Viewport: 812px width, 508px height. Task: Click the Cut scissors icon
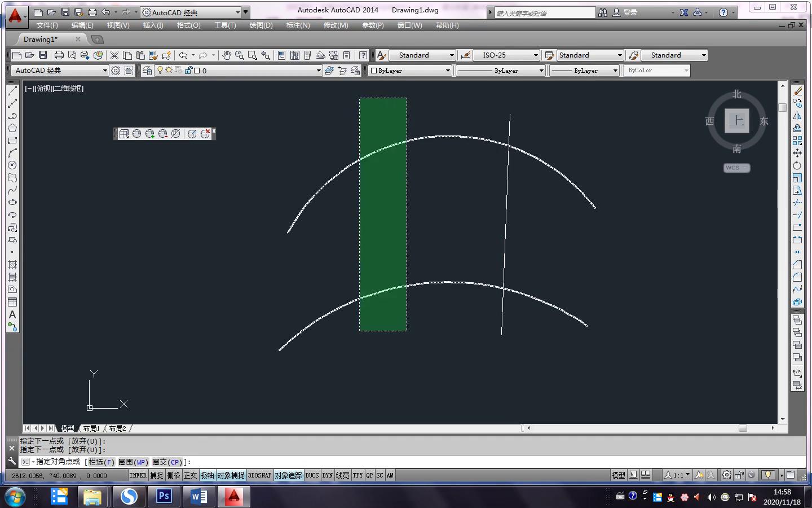coord(114,55)
